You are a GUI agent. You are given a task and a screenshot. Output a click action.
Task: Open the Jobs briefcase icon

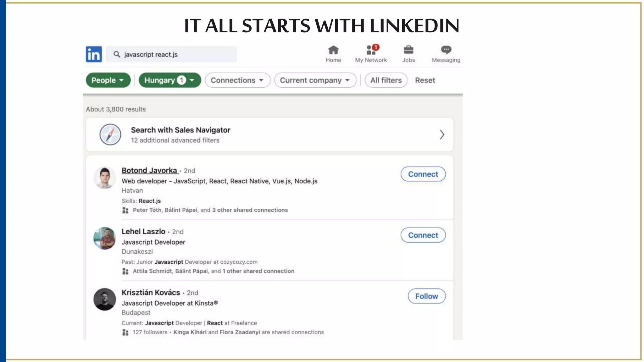pyautogui.click(x=408, y=50)
